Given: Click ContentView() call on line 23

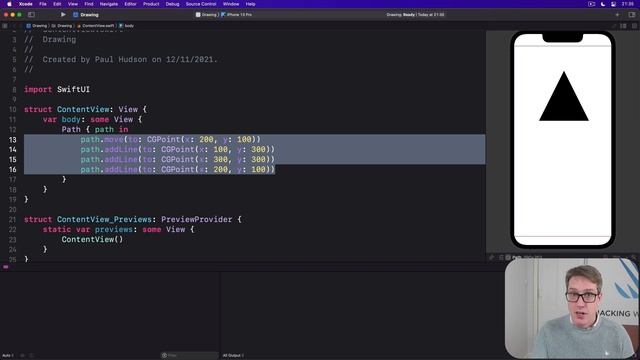Looking at the screenshot, I should coord(92,240).
